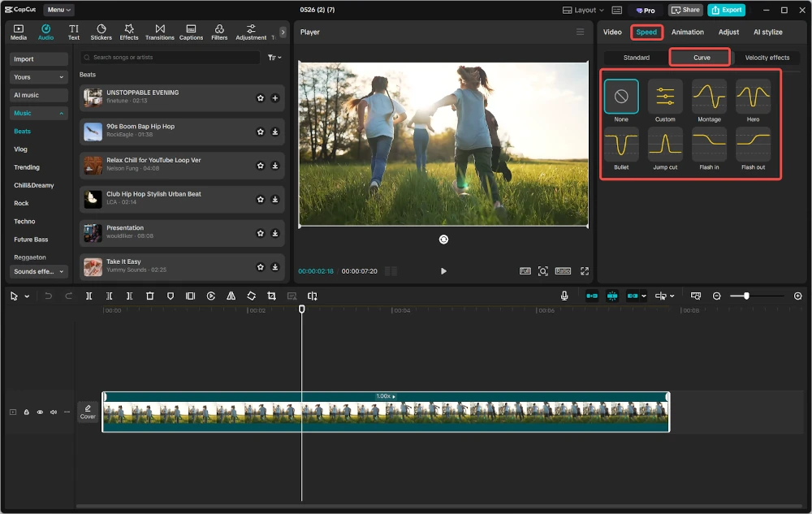Open the selection tool mode dropdown
812x514 pixels.
[27, 296]
